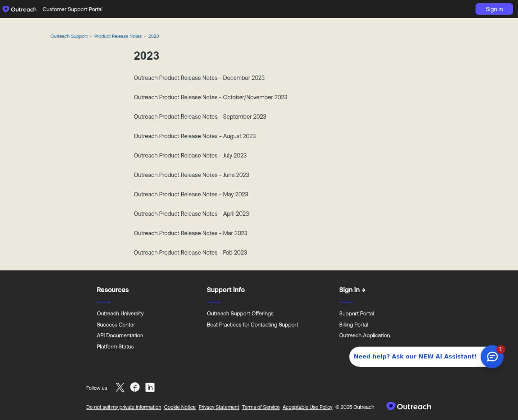Open the October/November 2023 release notes
The image size is (518, 420).
[210, 97]
